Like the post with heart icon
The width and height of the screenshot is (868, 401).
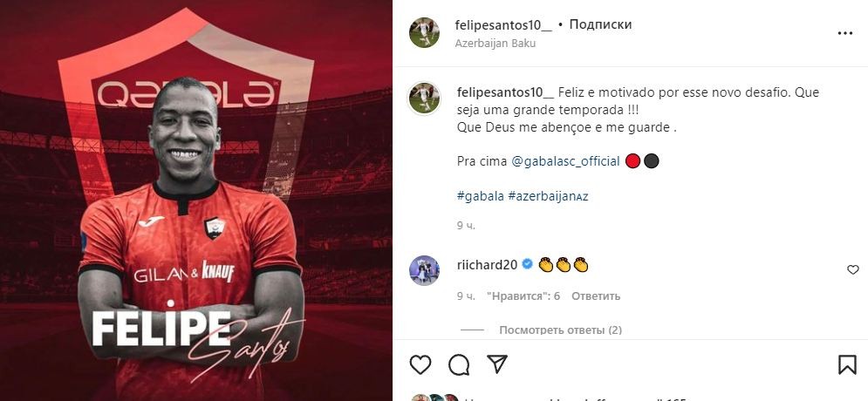[420, 364]
